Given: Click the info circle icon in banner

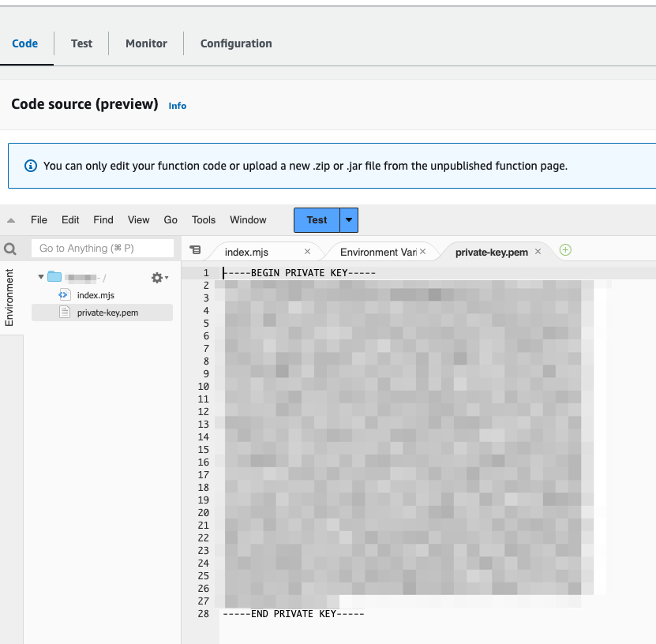Looking at the screenshot, I should click(x=31, y=166).
